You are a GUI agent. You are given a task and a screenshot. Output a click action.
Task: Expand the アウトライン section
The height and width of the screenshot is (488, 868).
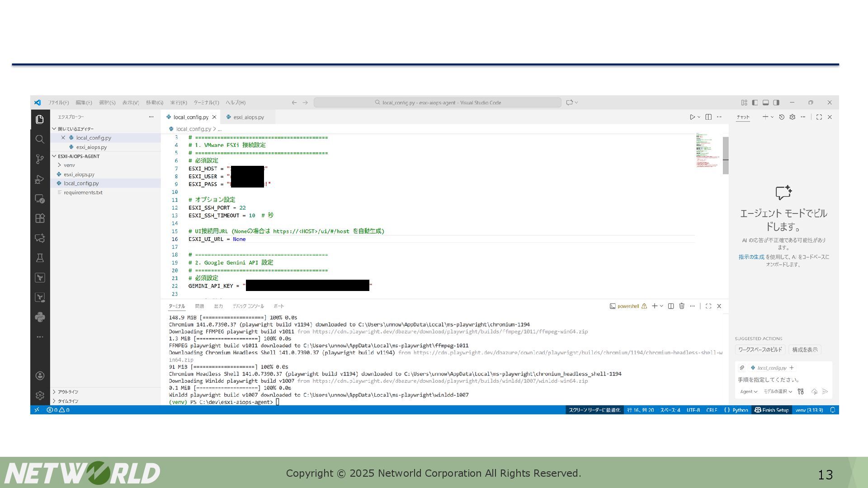(x=68, y=392)
